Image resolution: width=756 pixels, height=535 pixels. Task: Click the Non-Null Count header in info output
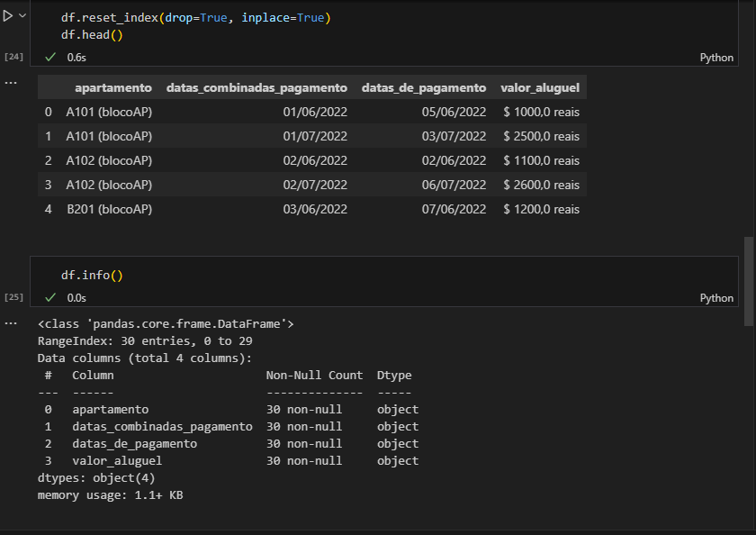point(314,376)
